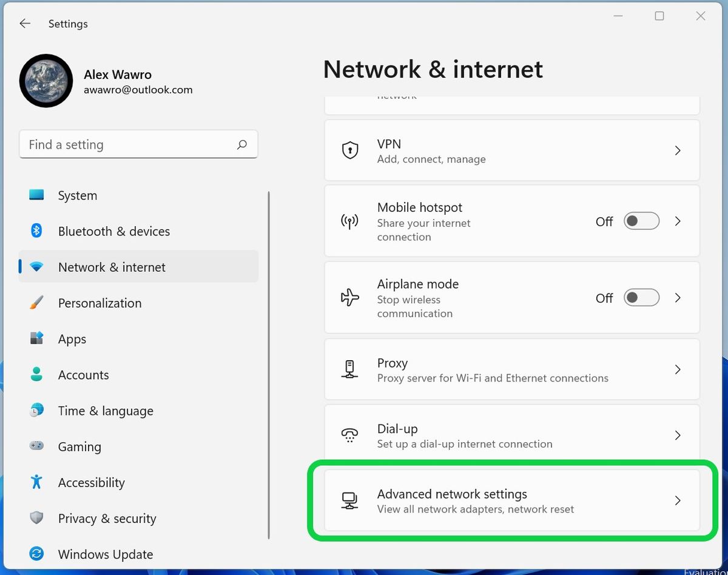Click the back arrow button
The width and height of the screenshot is (728, 575).
(x=24, y=23)
